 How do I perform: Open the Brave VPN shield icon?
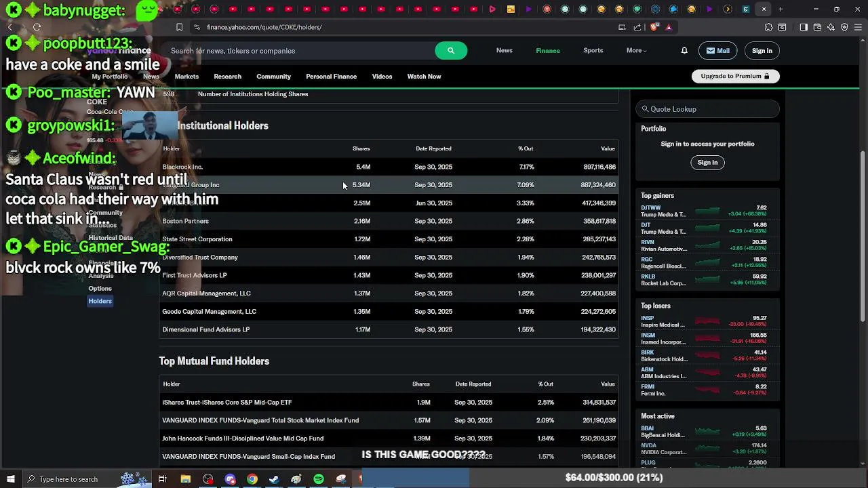pyautogui.click(x=844, y=27)
